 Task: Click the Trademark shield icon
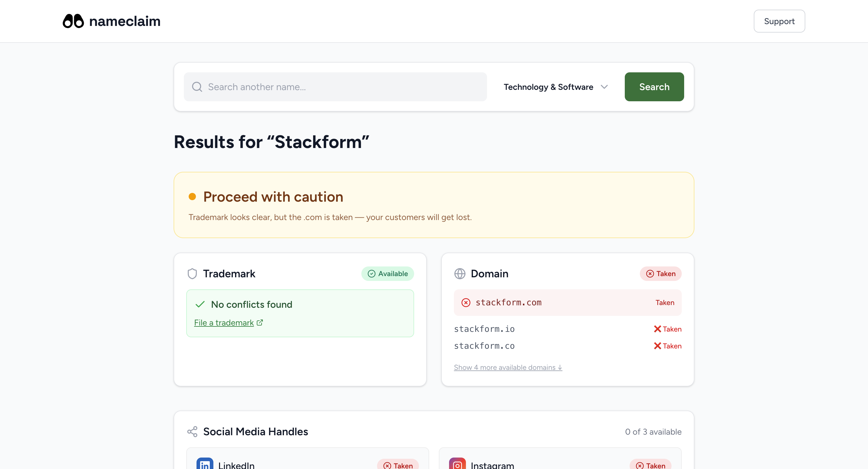192,274
